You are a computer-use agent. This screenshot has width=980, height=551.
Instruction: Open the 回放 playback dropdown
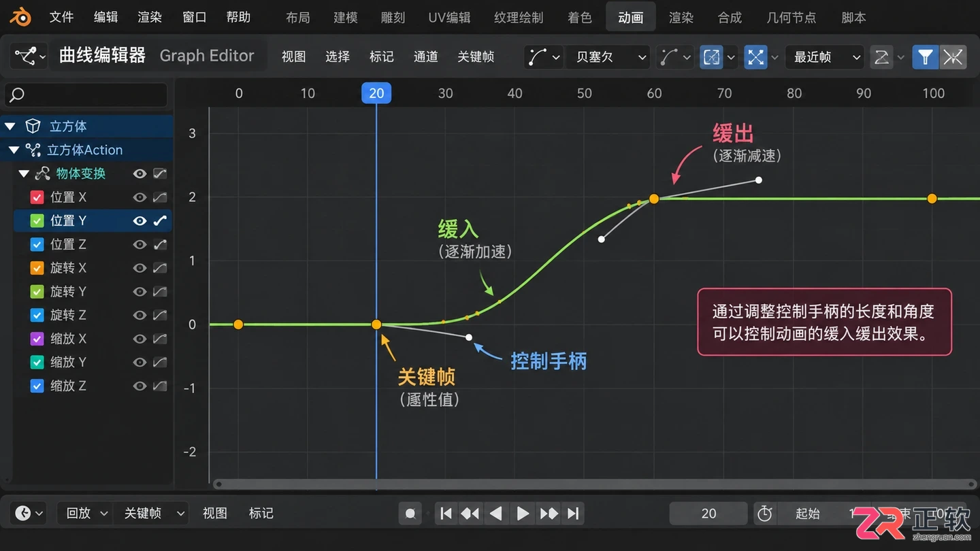coord(84,513)
